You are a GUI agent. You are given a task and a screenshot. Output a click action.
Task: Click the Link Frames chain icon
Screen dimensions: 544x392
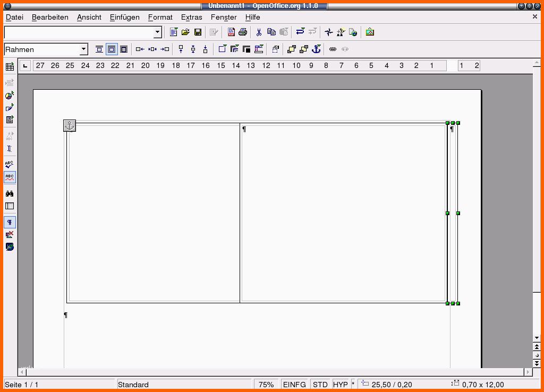(x=333, y=49)
